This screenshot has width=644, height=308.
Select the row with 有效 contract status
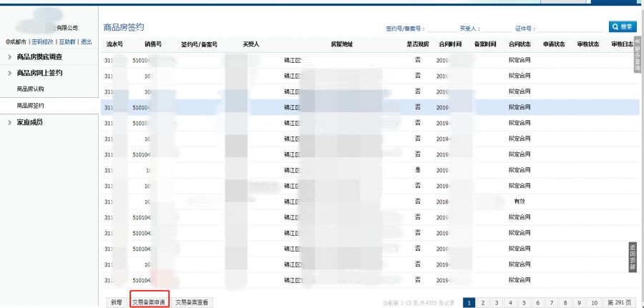[x=369, y=202]
